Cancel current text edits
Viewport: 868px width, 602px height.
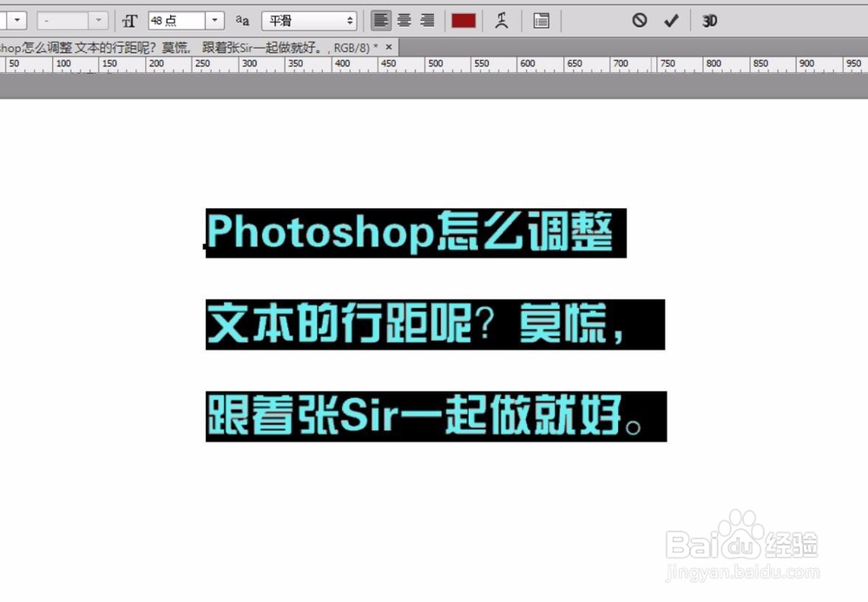coord(640,21)
